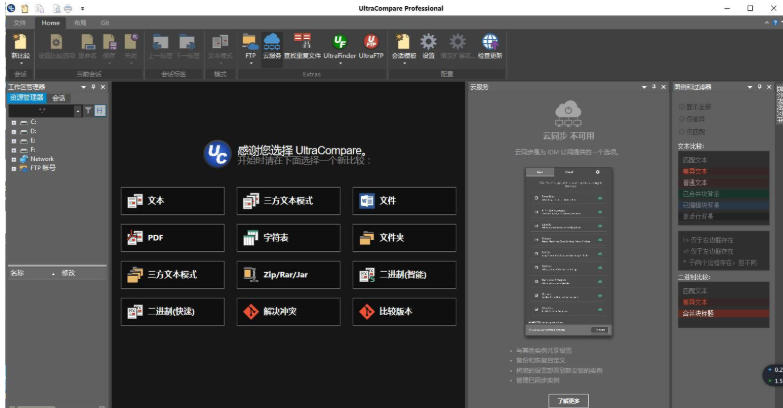Close the cloud sync panel

[x=664, y=87]
